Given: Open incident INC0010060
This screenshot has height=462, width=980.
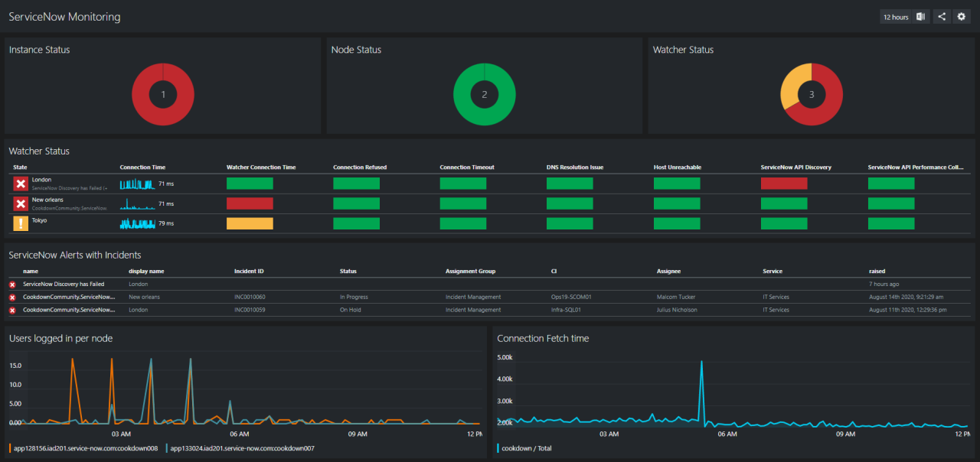Looking at the screenshot, I should click(x=250, y=297).
